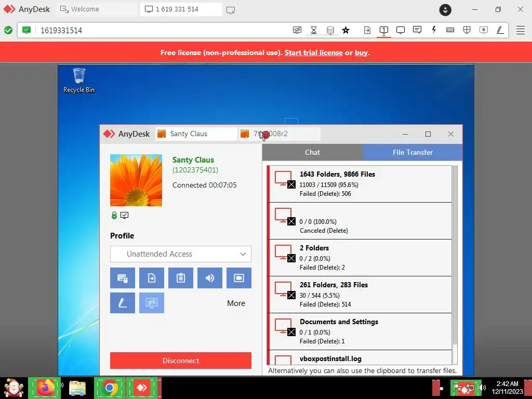This screenshot has width=532, height=399.
Task: Open AnyDesk from the remote taskbar
Action: click(x=141, y=388)
